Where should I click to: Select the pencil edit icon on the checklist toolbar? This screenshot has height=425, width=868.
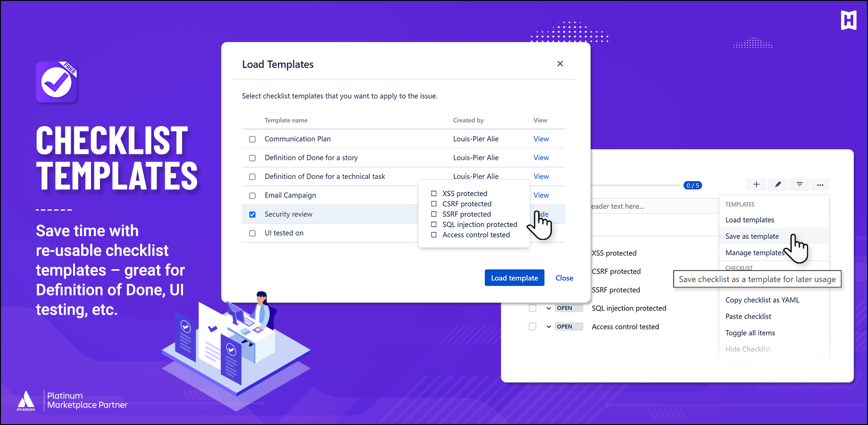[x=777, y=185]
